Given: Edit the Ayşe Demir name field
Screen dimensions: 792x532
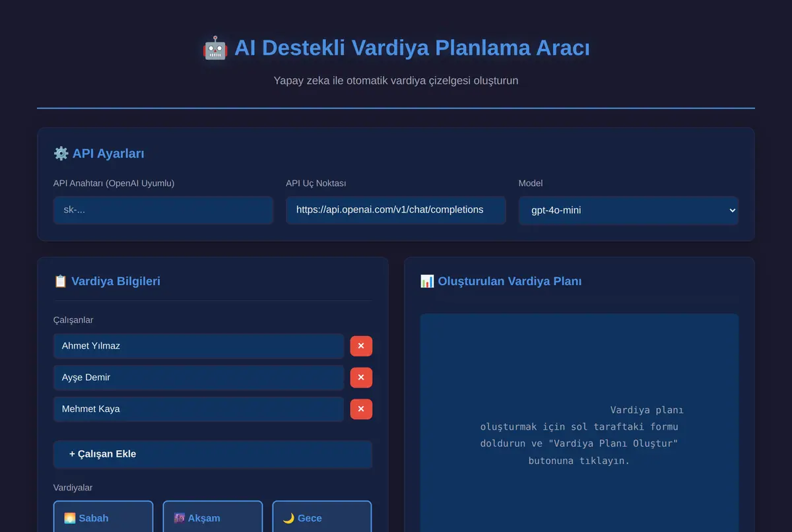Looking at the screenshot, I should tap(199, 378).
